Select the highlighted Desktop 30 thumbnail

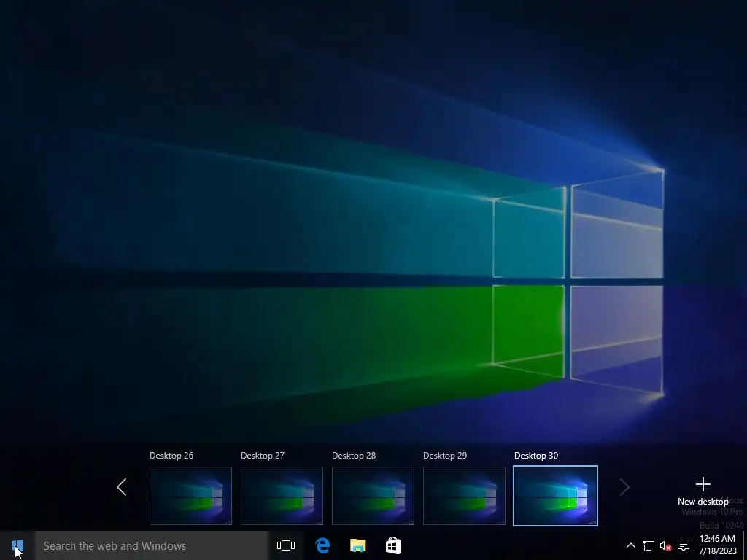[x=555, y=496]
